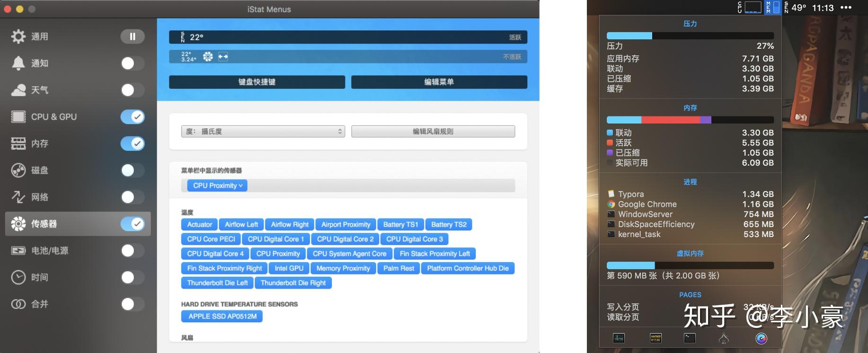Open the Memory section label in sidebar

[x=40, y=143]
